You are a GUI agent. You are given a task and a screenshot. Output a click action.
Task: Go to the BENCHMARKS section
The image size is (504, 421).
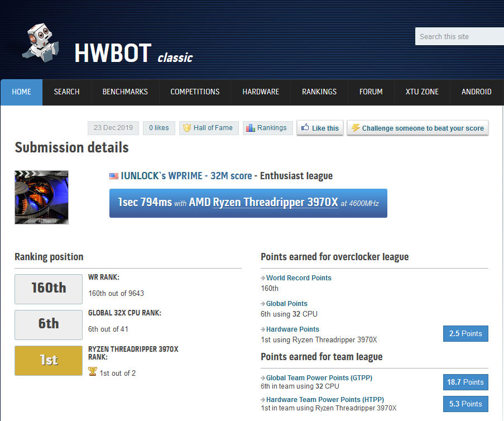(125, 92)
